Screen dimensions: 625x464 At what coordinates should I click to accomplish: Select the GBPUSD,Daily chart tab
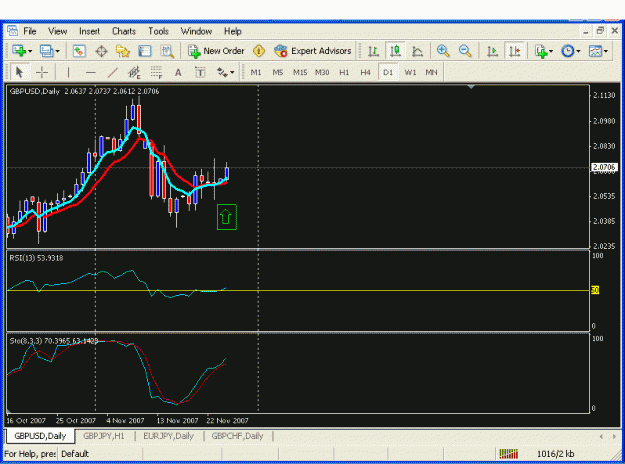tap(40, 436)
